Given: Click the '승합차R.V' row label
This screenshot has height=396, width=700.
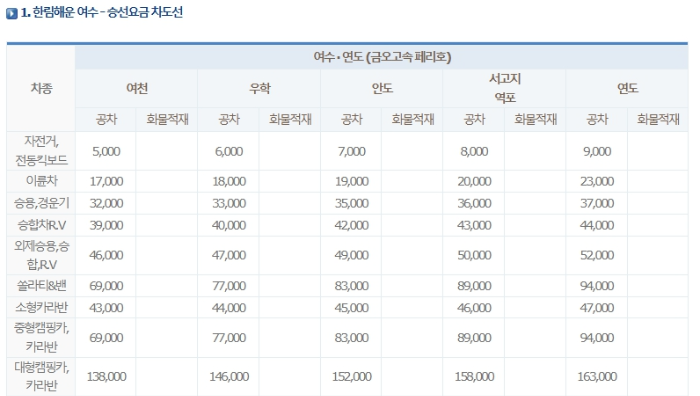Looking at the screenshot, I should (41, 225).
